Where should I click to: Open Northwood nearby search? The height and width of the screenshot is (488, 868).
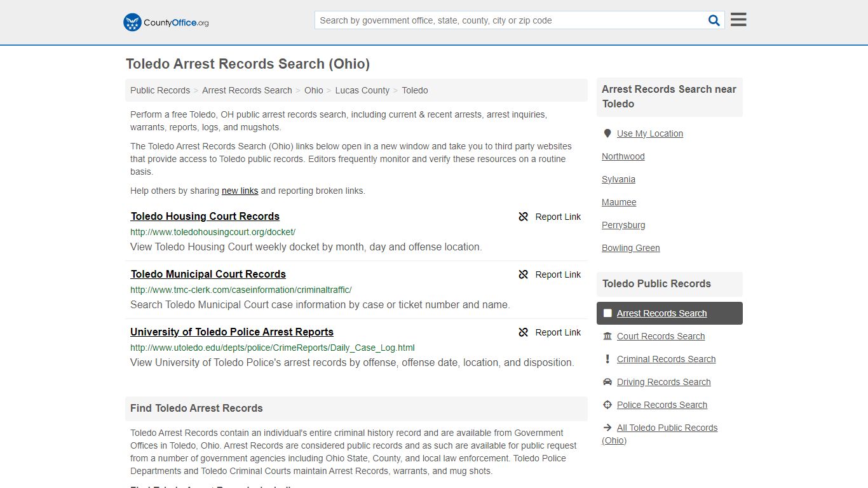click(x=623, y=156)
